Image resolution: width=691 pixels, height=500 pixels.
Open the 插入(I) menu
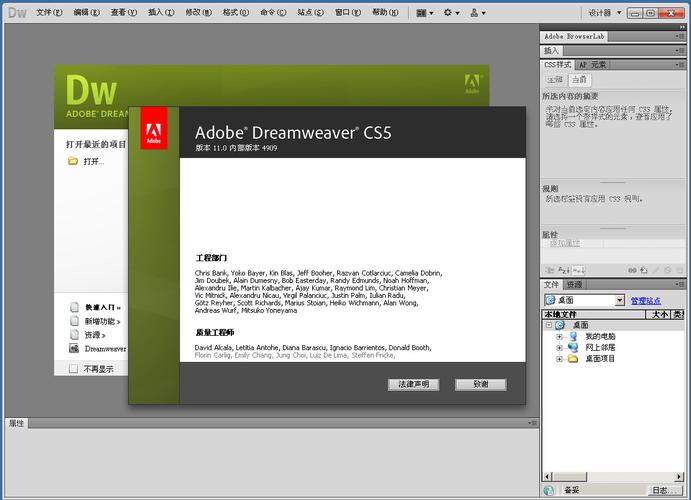pos(161,13)
